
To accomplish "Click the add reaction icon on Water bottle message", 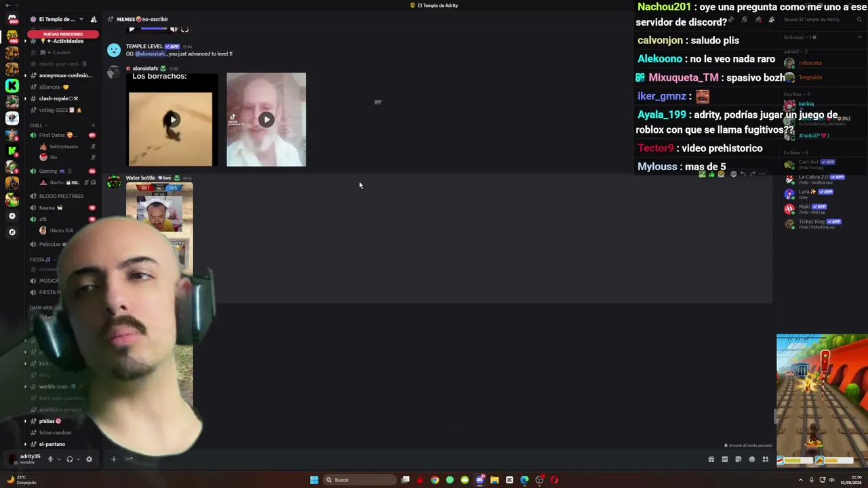I will coord(733,174).
